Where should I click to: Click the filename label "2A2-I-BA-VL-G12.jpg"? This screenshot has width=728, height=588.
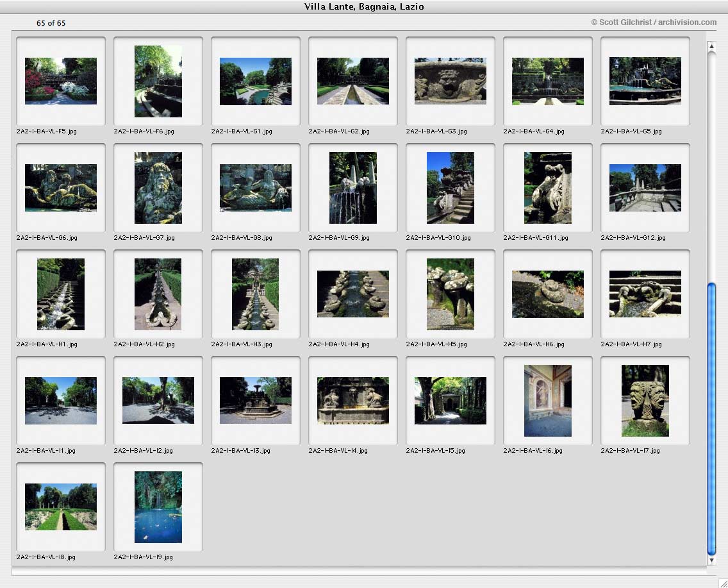tap(633, 238)
